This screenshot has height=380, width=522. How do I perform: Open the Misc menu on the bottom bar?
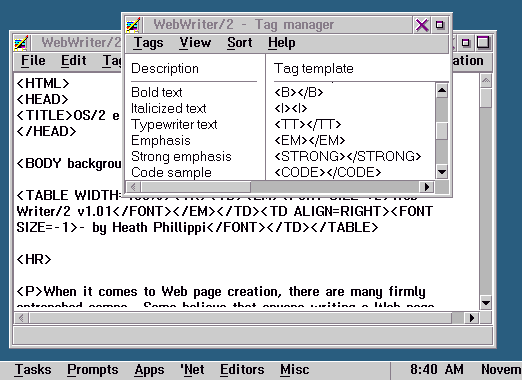(295, 370)
